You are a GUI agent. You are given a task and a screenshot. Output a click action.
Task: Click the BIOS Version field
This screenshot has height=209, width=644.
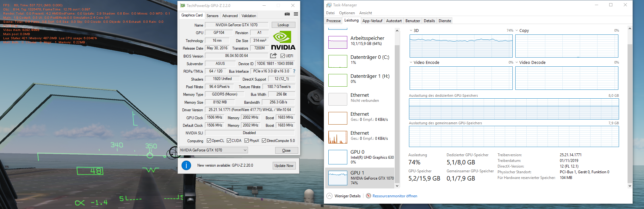pyautogui.click(x=237, y=56)
